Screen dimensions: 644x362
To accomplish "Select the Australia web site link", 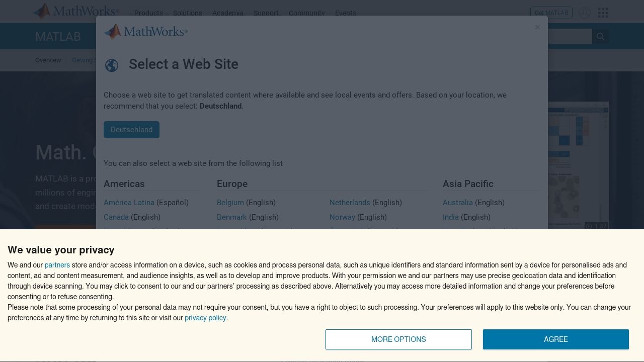I will click(x=458, y=203).
